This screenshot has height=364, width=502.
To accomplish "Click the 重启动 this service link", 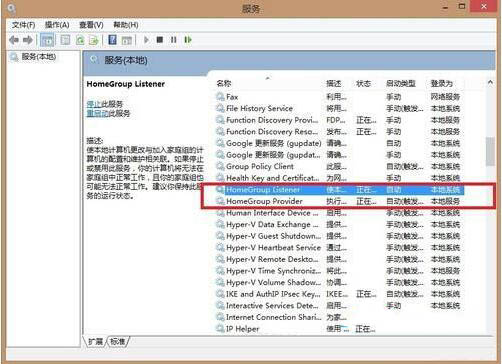I will [97, 114].
